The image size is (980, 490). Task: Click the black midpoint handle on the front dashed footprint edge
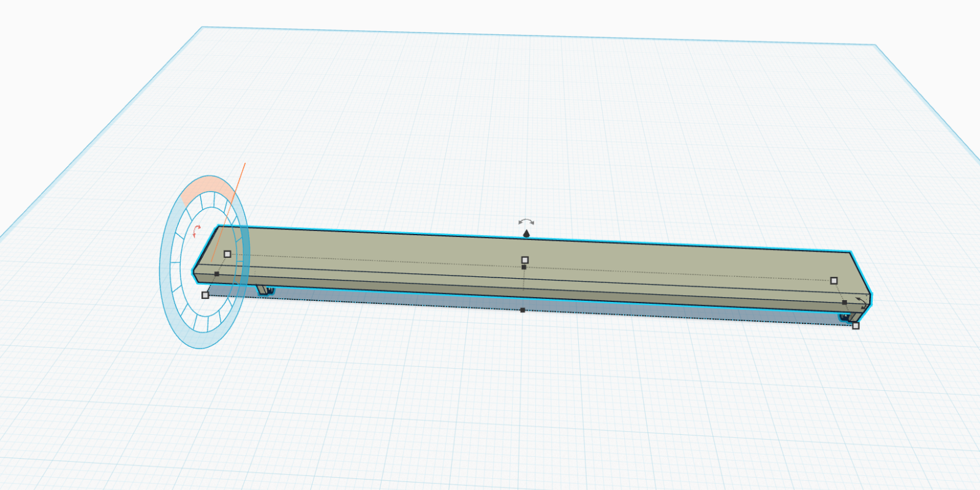(x=522, y=310)
